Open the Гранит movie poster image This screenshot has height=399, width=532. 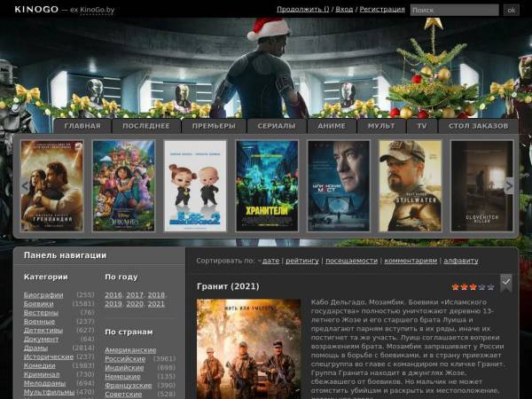(x=248, y=348)
